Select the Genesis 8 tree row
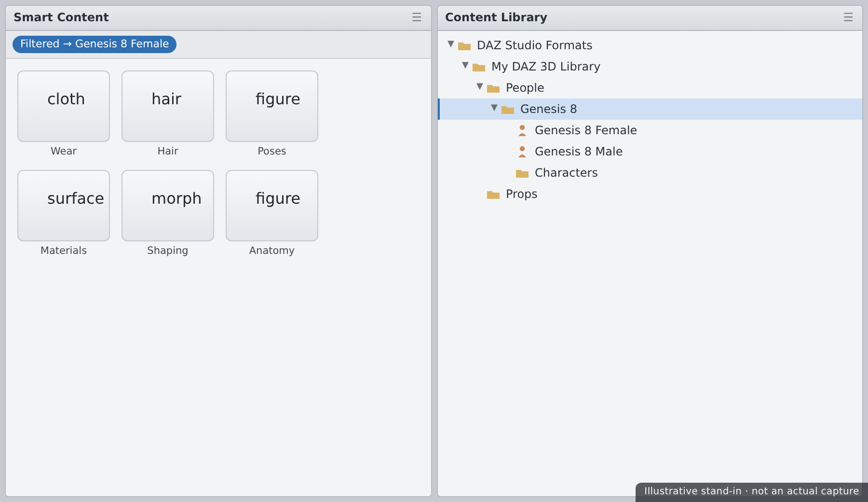The image size is (868, 502). tap(650, 109)
